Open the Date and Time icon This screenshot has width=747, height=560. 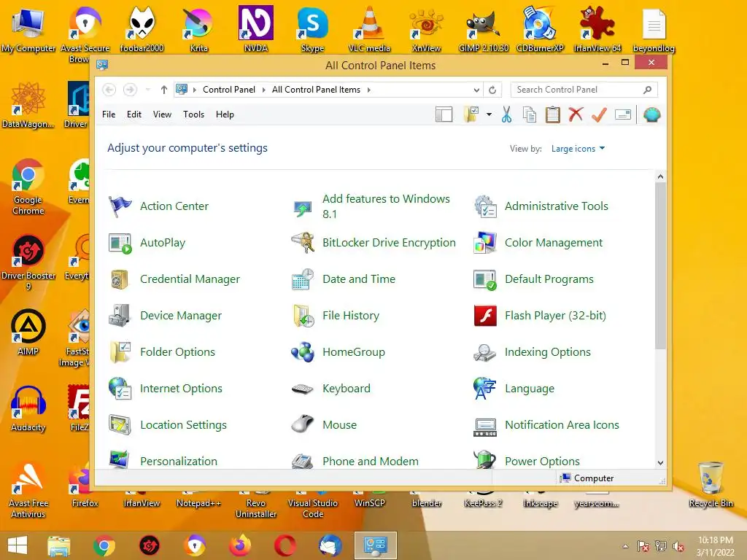click(x=303, y=279)
